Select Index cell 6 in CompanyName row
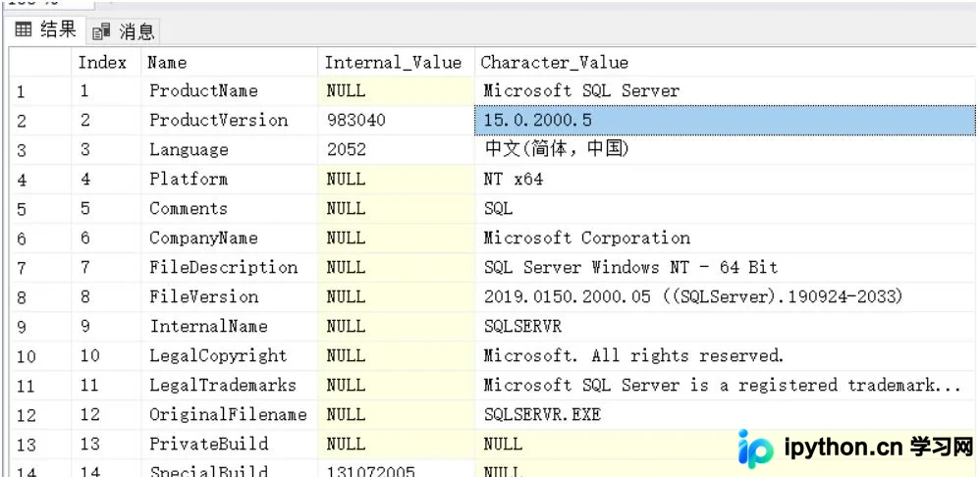980x477 pixels. (x=106, y=238)
